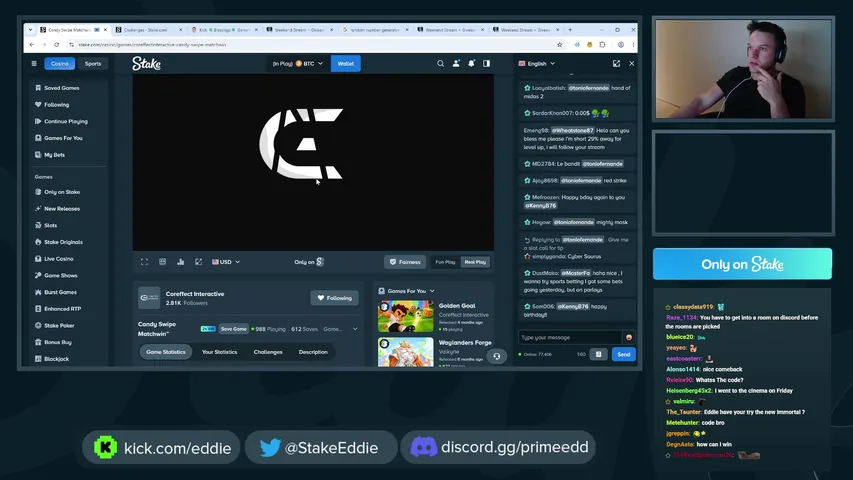Open the notifications bell

point(471,64)
